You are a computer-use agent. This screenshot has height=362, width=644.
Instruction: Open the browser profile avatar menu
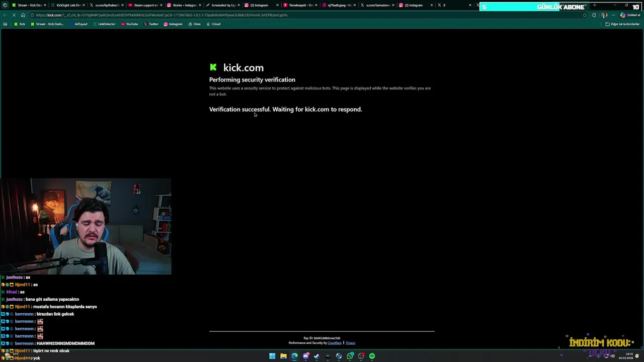604,15
